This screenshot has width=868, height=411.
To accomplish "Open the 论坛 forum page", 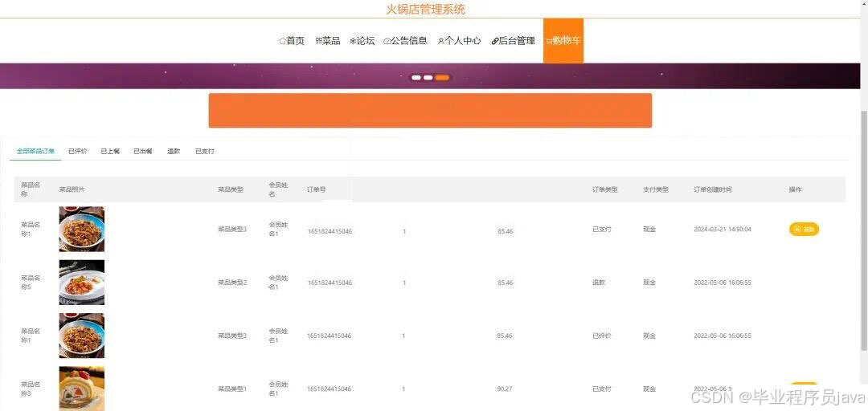I will (362, 41).
